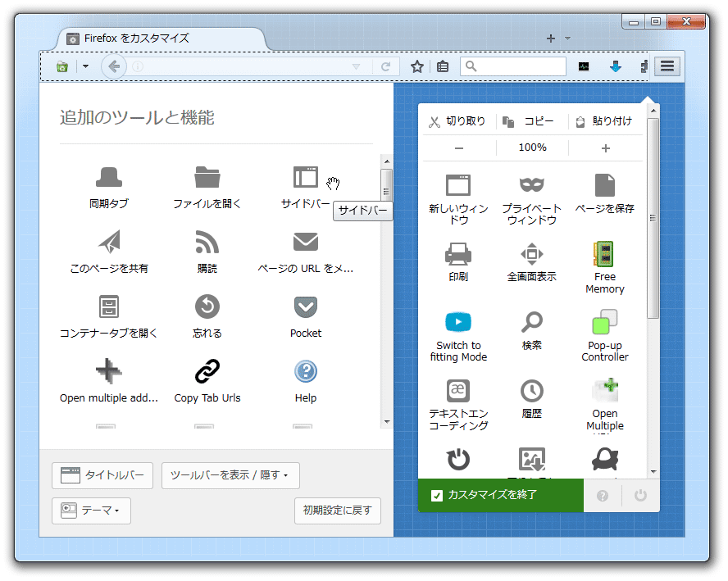Toggle the Title Bar (タイトルバー) button
The height and width of the screenshot is (581, 728).
[102, 475]
